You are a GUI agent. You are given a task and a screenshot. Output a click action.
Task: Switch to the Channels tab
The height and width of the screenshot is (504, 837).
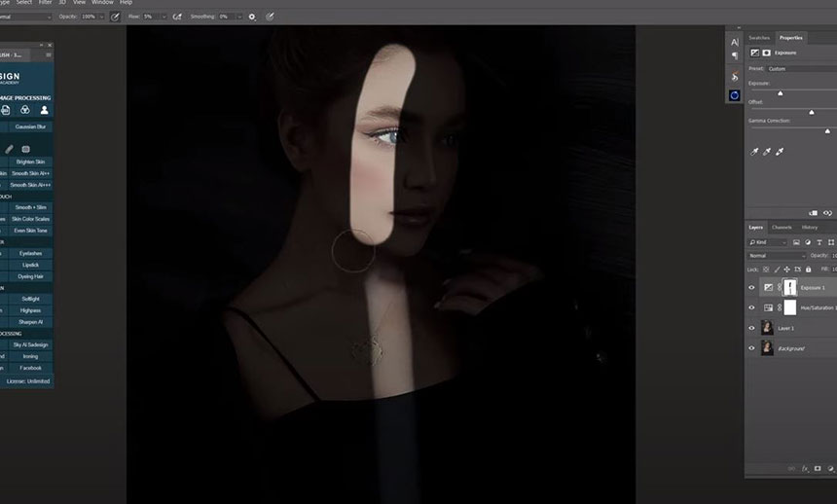pyautogui.click(x=782, y=227)
